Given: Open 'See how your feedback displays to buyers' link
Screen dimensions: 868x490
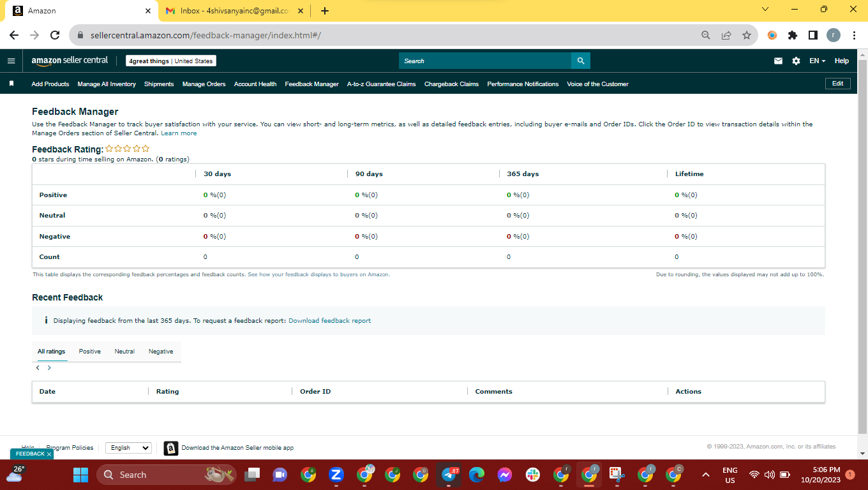Looking at the screenshot, I should coord(318,274).
